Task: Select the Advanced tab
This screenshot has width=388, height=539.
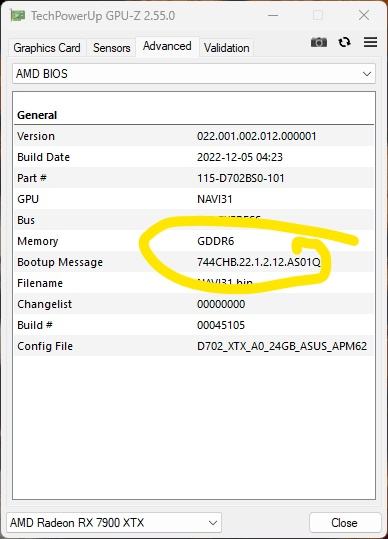Action: point(167,46)
